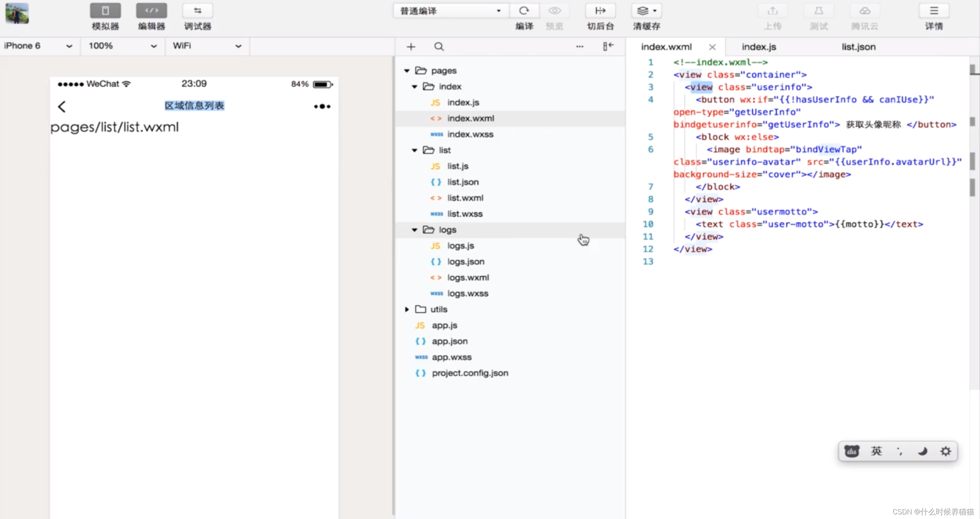Open list.wxml file
The height and width of the screenshot is (519, 980).
[x=510, y=198]
